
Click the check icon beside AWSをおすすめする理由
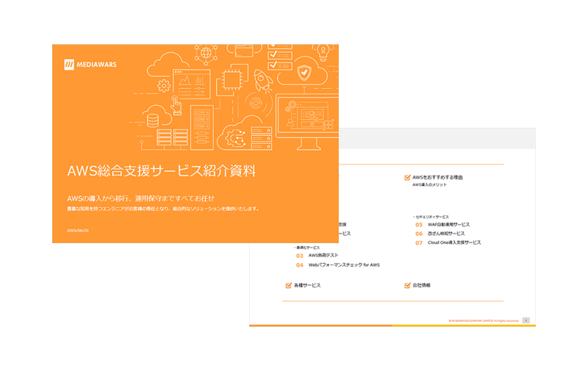407,177
